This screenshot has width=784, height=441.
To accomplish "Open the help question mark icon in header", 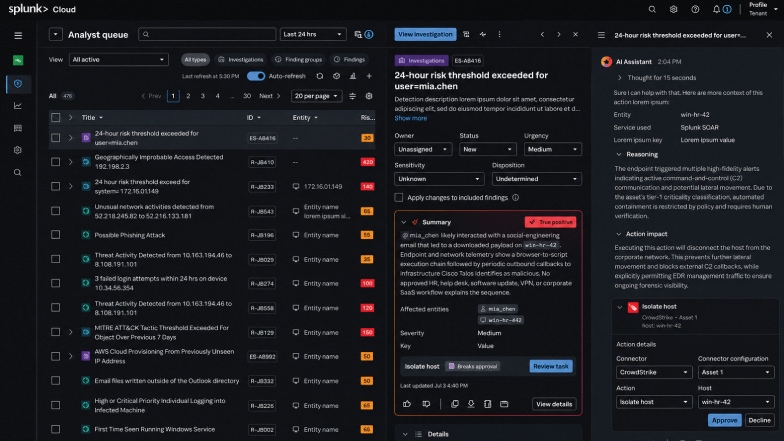I will click(x=695, y=10).
